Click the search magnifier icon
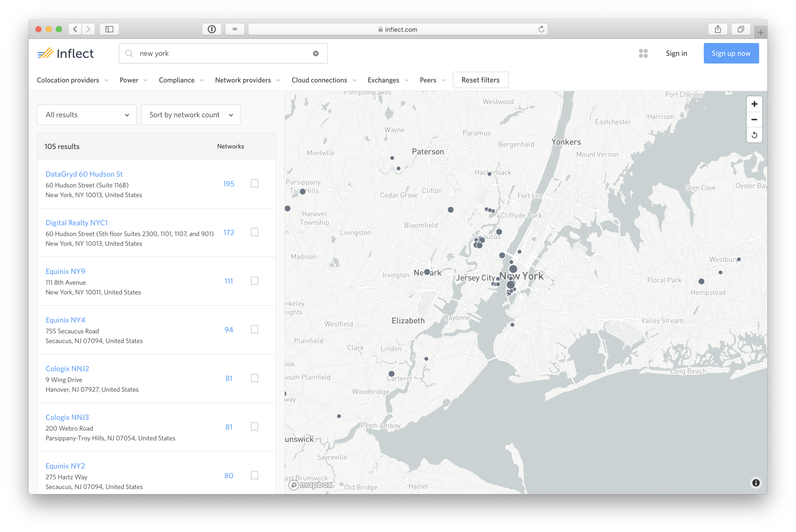The width and height of the screenshot is (796, 532). pyautogui.click(x=129, y=53)
